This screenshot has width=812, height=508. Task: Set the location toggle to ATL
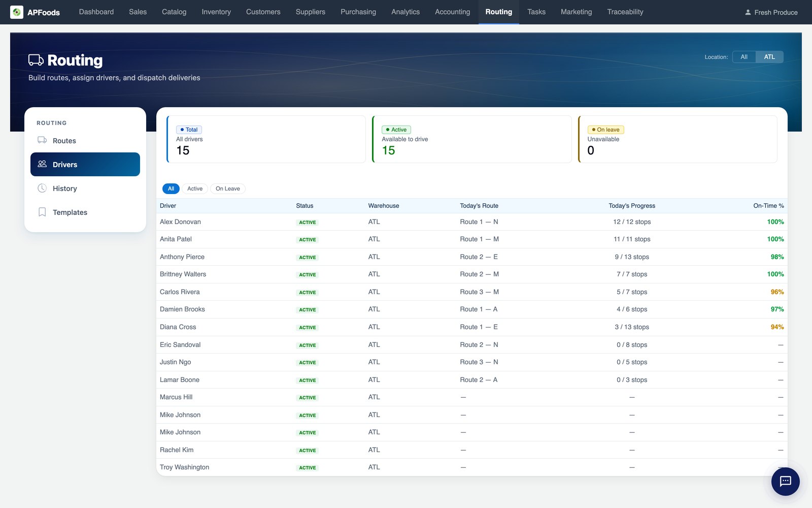769,57
